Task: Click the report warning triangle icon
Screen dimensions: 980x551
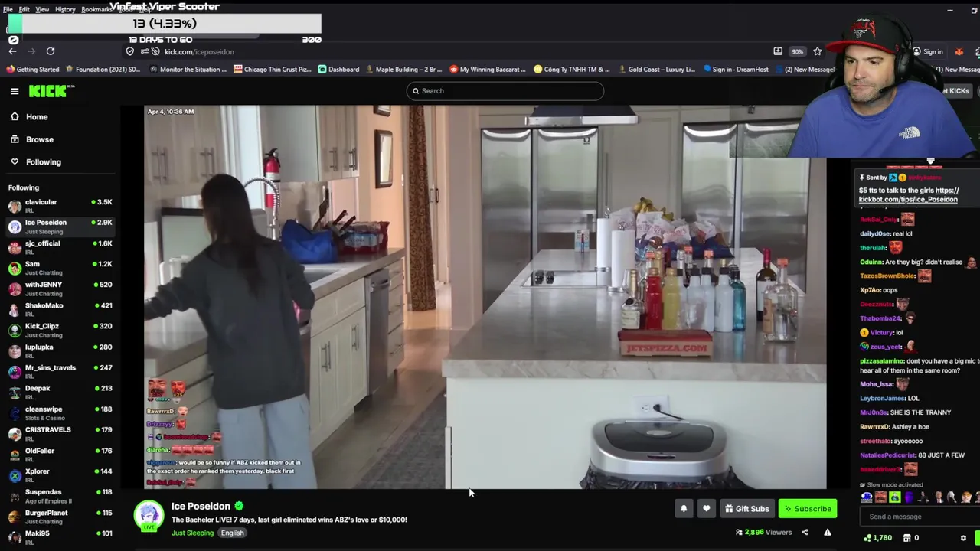Action: [828, 533]
